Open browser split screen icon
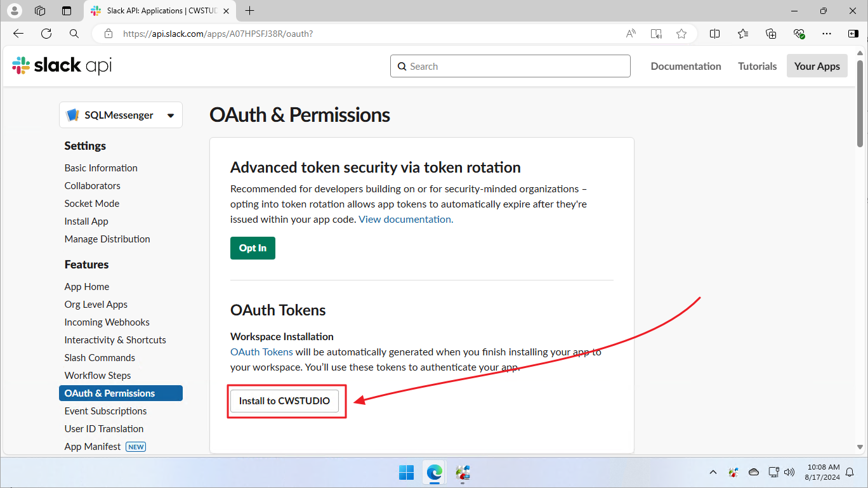Viewport: 868px width, 488px height. coord(714,34)
